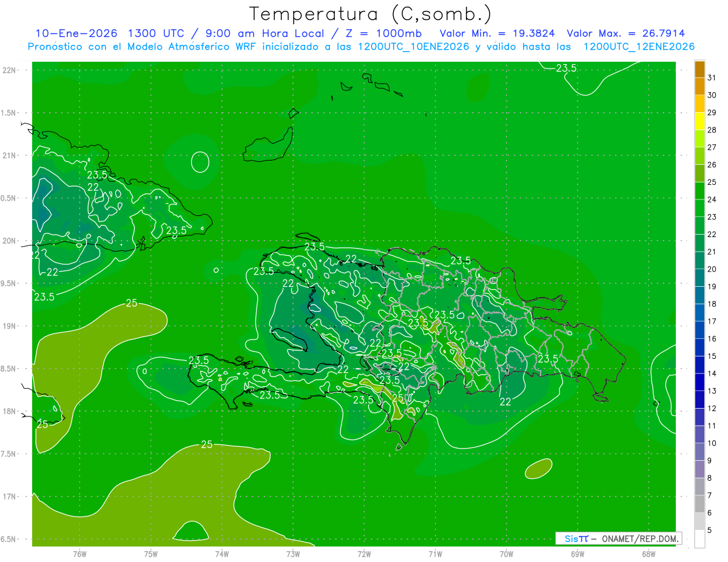The image size is (728, 562).
Task: Click the "73W" longitude axis label
Action: tap(293, 554)
